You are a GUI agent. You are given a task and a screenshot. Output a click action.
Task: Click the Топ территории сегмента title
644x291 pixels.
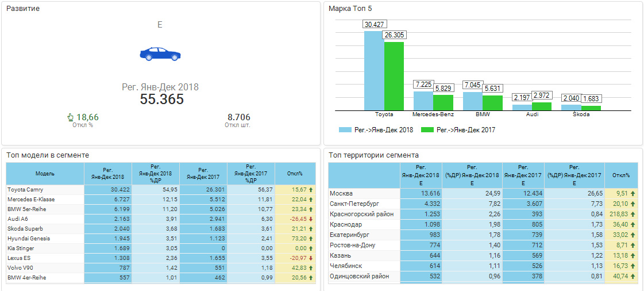tap(374, 155)
